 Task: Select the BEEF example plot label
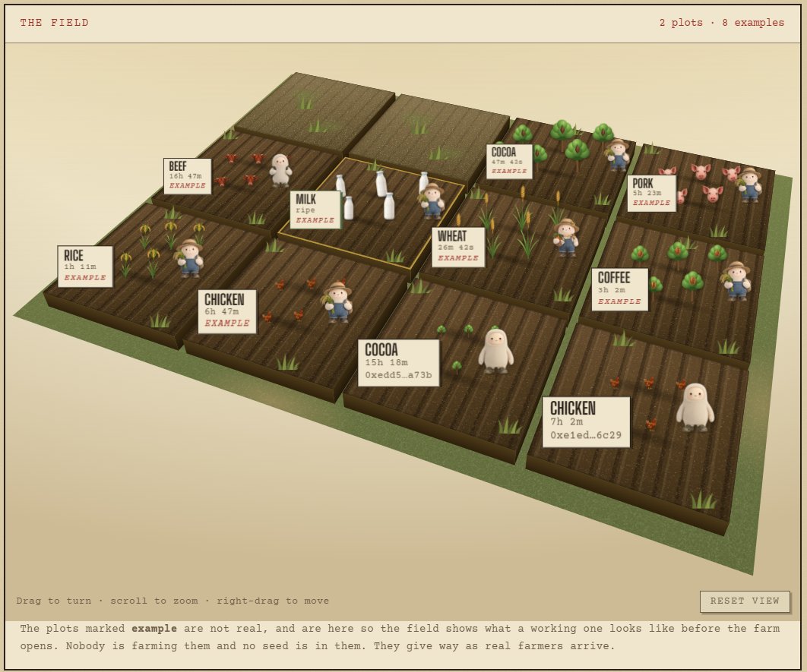click(x=188, y=176)
